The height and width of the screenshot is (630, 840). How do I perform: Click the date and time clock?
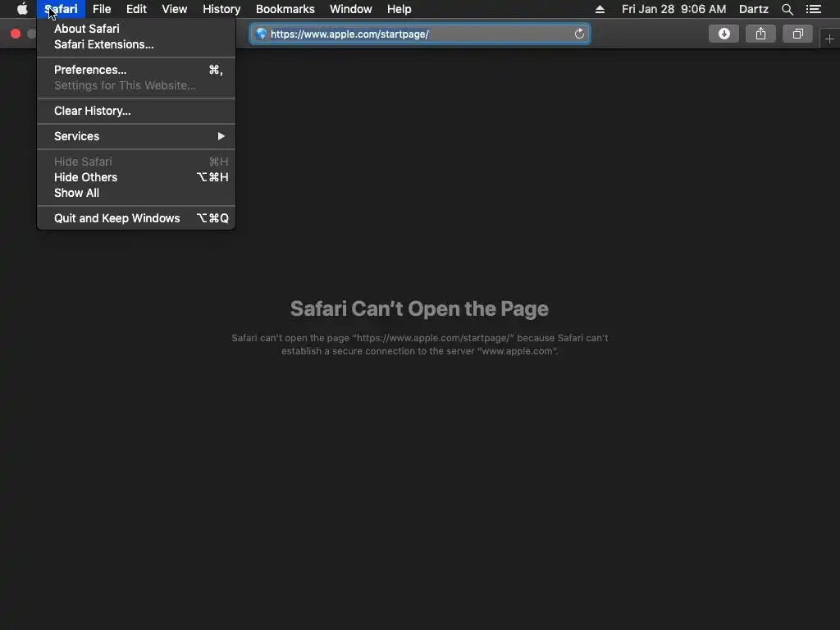pos(674,9)
